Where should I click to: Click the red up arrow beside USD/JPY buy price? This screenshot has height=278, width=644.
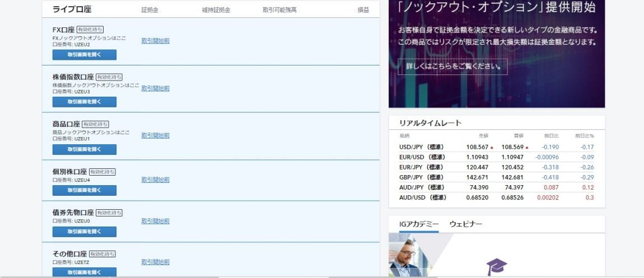[527, 147]
